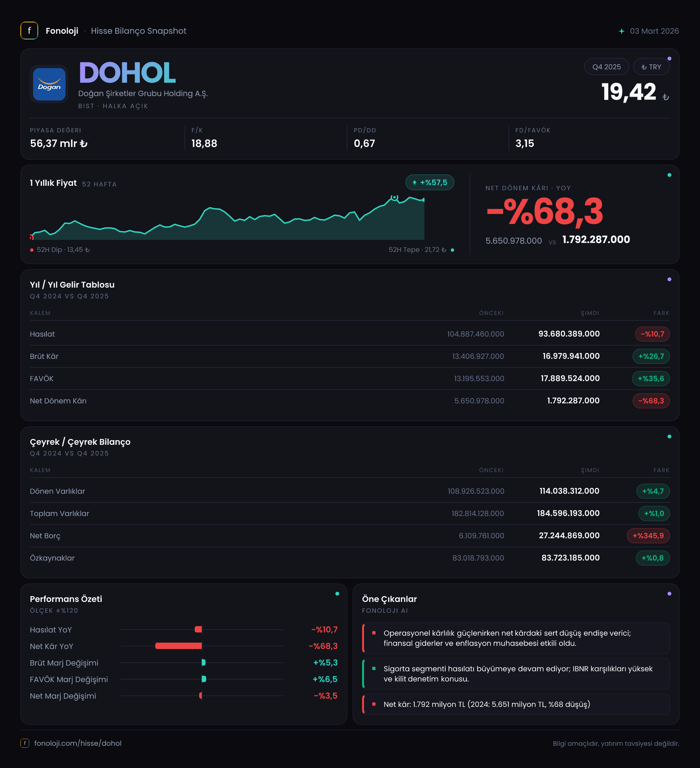Click the teal dot on the price chart card corner
This screenshot has height=768, width=700.
pyautogui.click(x=669, y=175)
